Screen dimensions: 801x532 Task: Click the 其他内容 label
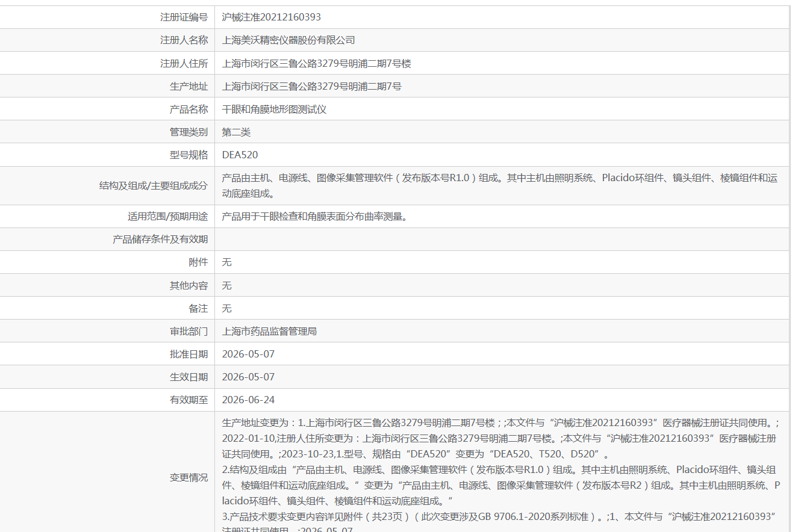click(189, 285)
